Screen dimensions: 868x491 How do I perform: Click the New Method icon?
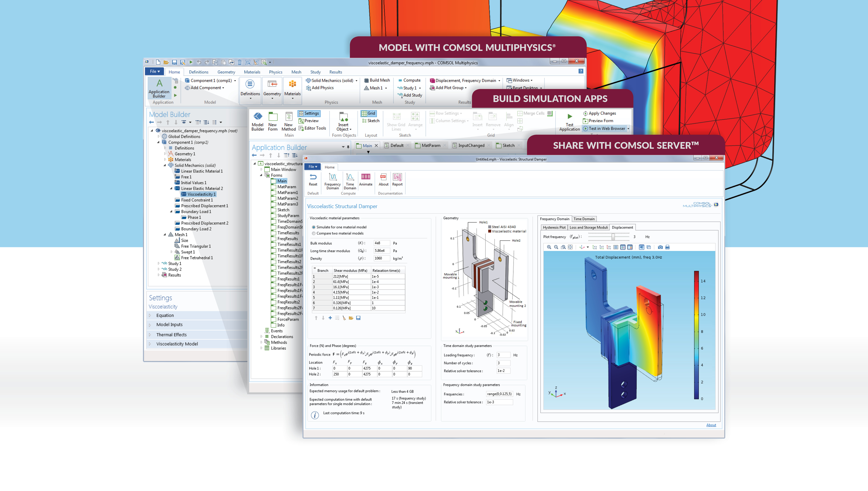(x=288, y=121)
